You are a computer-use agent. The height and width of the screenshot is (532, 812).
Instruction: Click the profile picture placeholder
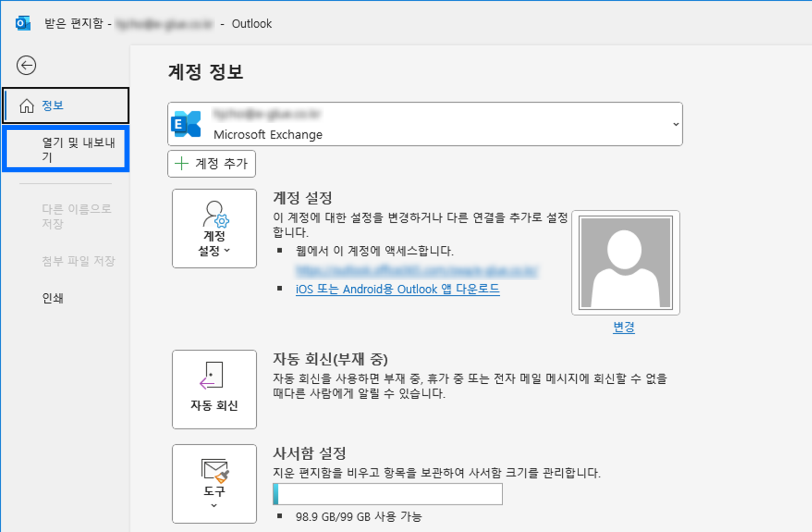(625, 263)
